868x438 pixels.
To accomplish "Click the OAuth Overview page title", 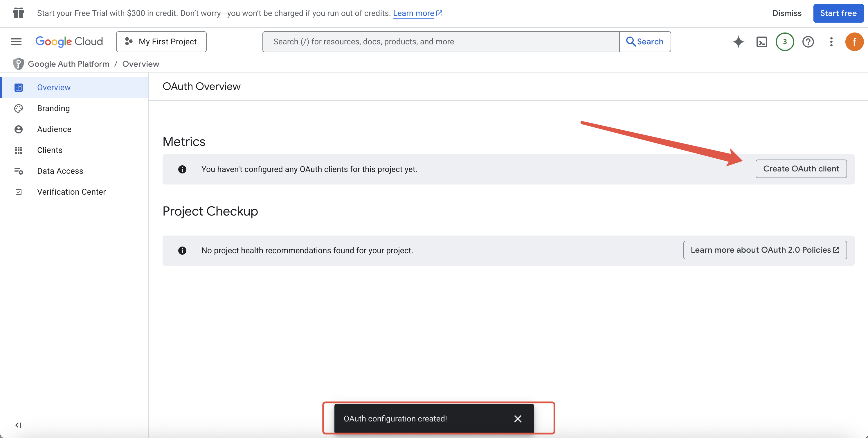I will point(201,86).
